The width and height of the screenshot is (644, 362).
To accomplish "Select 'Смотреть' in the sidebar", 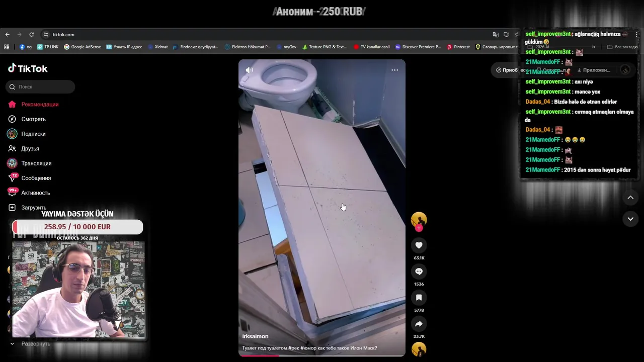I will coord(27,119).
